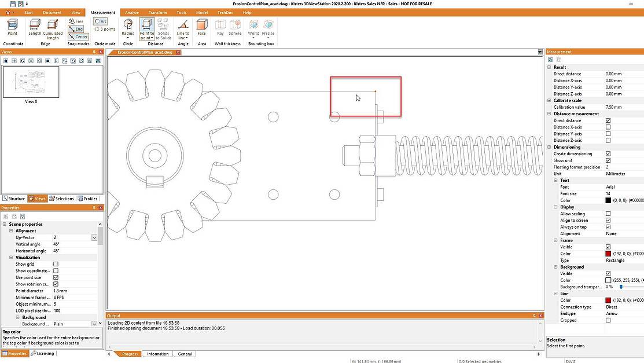Image resolution: width=644 pixels, height=363 pixels.
Task: Open the TechDoc ribbon tab
Action: coord(225,13)
